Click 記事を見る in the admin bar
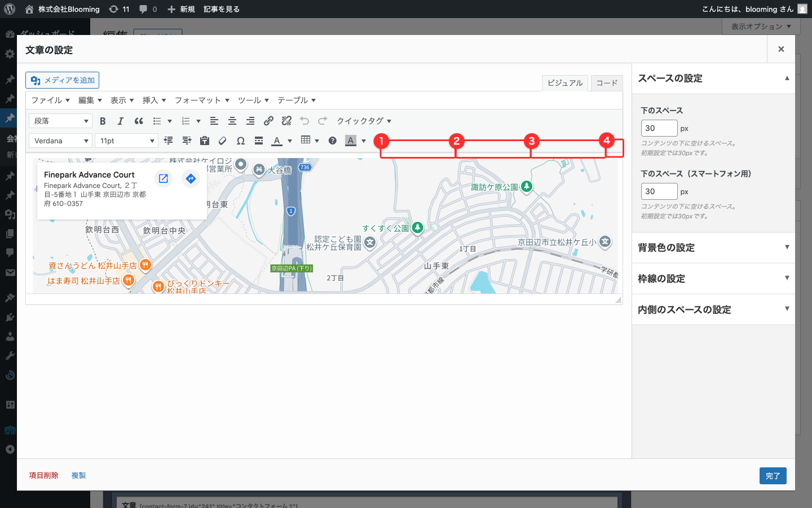 (222, 9)
